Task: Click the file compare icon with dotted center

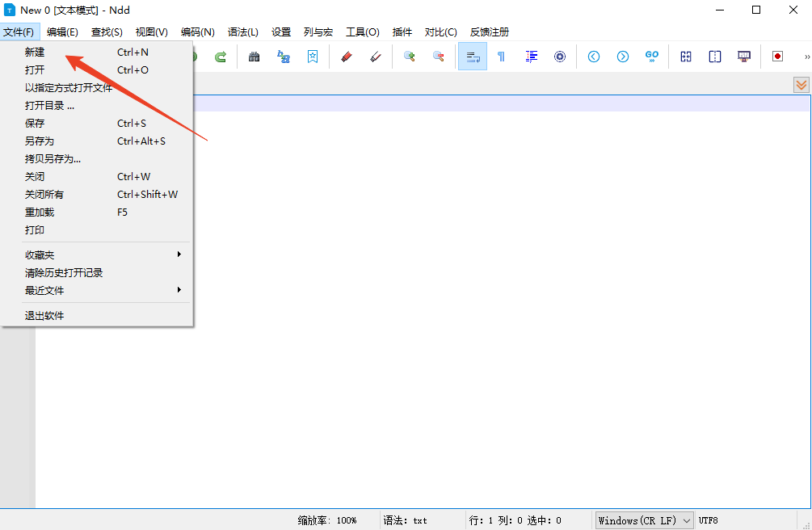Action: tap(686, 57)
